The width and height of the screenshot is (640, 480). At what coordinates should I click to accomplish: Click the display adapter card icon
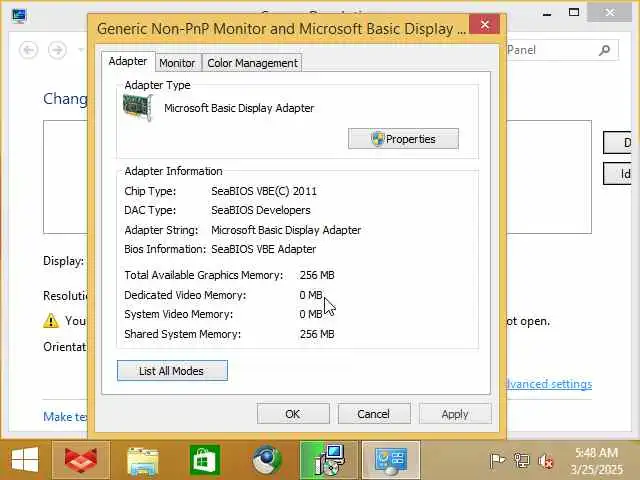[x=138, y=107]
